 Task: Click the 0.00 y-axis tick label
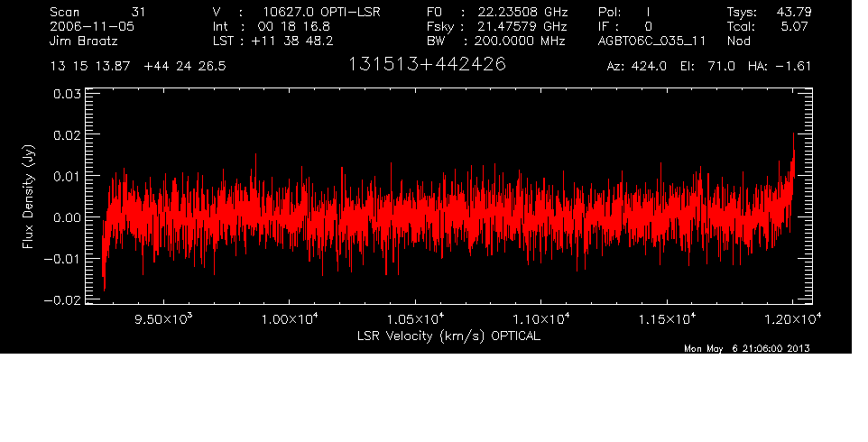[x=67, y=217]
